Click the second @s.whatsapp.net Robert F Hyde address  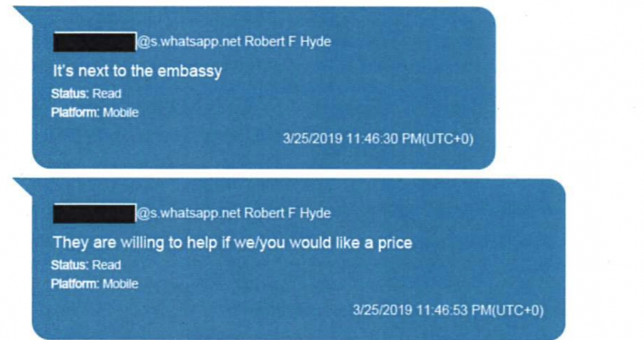pos(234,214)
